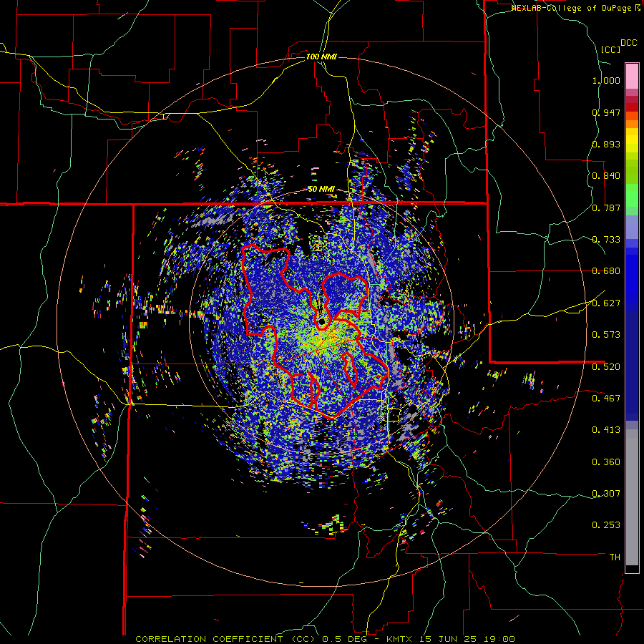Viewport: 644px width, 644px height.
Task: Select the 0.253 scale value
Action: [606, 525]
